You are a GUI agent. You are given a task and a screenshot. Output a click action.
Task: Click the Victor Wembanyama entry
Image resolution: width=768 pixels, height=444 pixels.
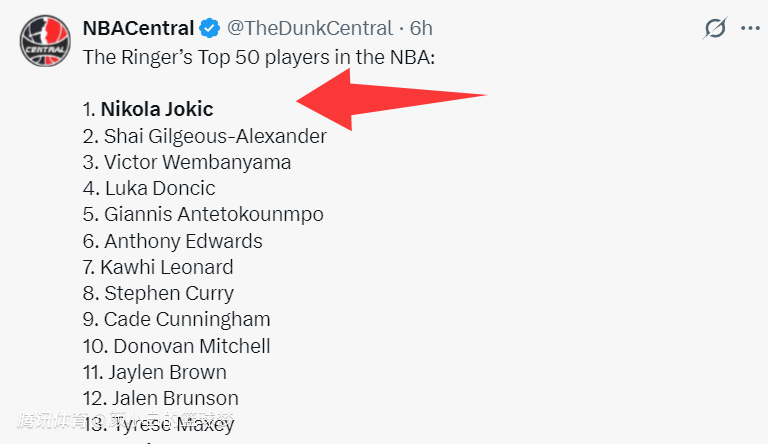tap(188, 161)
